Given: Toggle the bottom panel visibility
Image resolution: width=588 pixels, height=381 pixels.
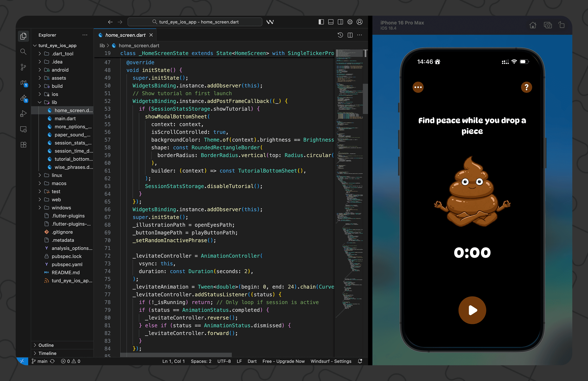Looking at the screenshot, I should pos(331,22).
